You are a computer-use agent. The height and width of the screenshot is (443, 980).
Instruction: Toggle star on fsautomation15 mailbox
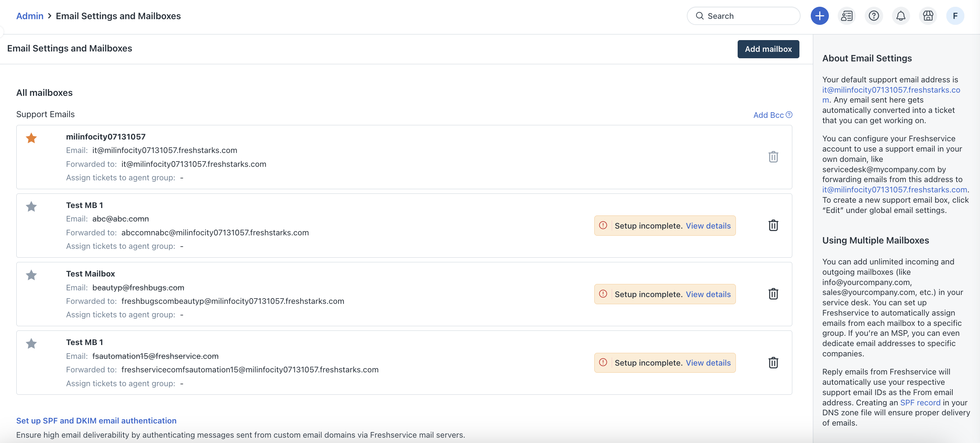tap(31, 344)
